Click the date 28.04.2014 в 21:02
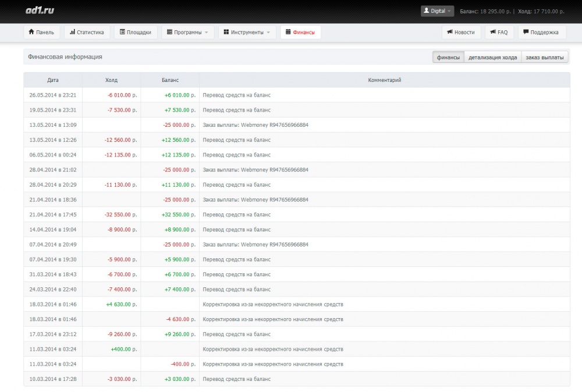The height and width of the screenshot is (392, 582). pos(53,170)
